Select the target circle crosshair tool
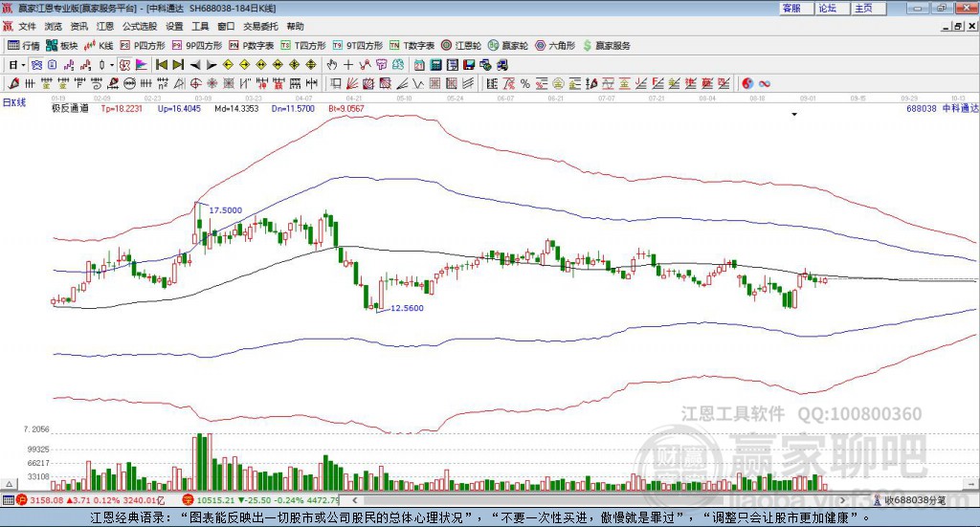The width and height of the screenshot is (980, 527). click(x=195, y=83)
